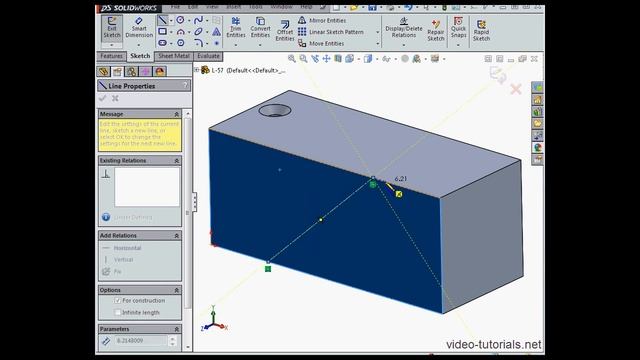The image size is (640, 360).
Task: Click Zoom to Fit in view toolbar
Action: [292, 59]
